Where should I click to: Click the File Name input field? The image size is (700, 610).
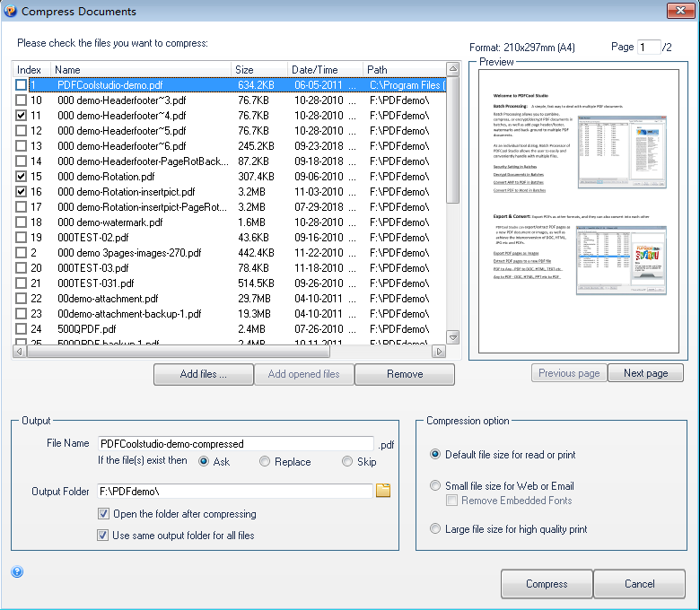click(236, 443)
